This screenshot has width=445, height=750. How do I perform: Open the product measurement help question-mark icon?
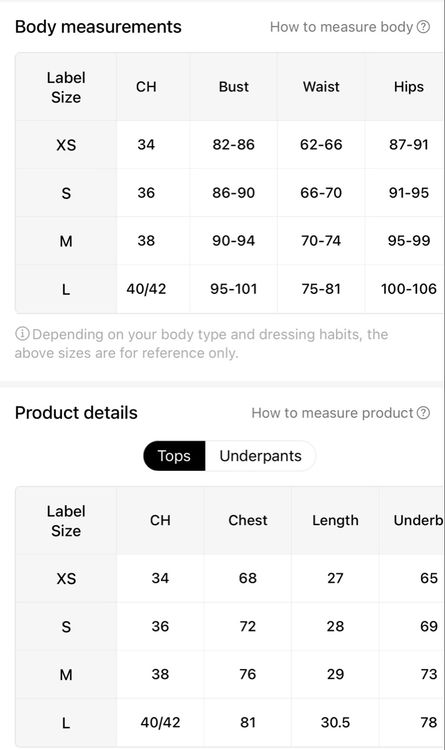pos(423,413)
